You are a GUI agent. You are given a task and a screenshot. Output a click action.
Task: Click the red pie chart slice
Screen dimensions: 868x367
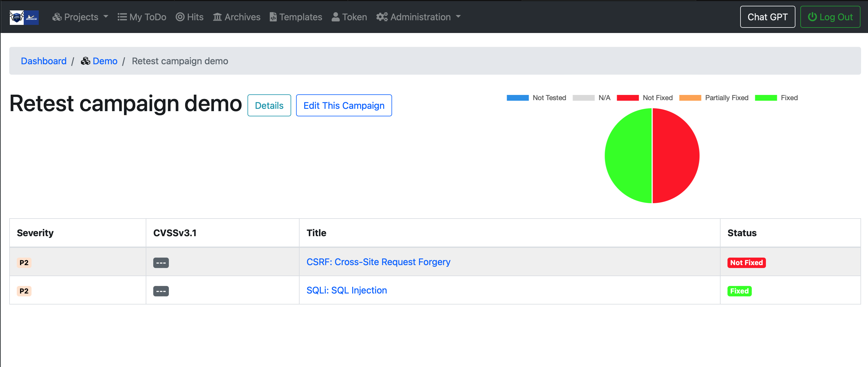pos(676,156)
